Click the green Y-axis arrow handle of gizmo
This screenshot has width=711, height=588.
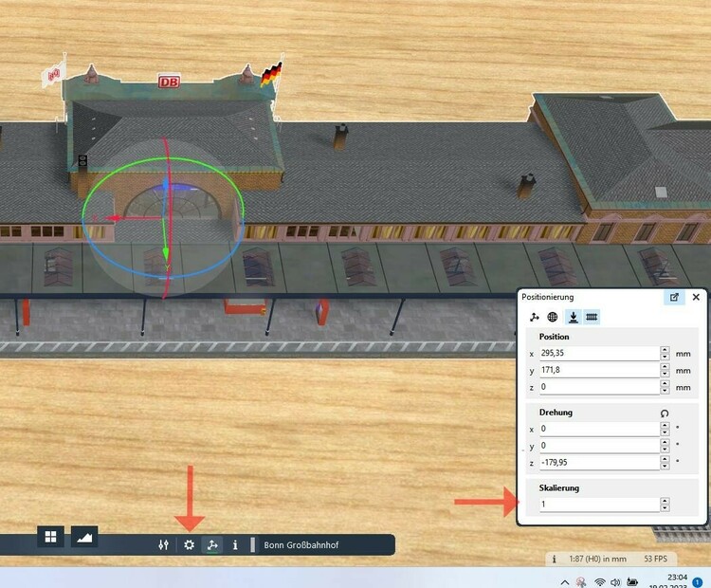point(166,253)
